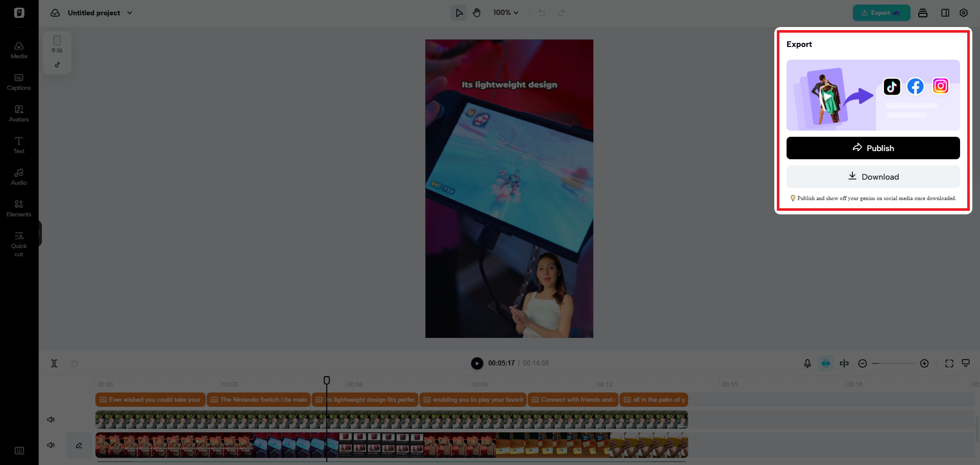This screenshot has height=465, width=980.
Task: Split the clip at the playhead
Action: [x=54, y=363]
